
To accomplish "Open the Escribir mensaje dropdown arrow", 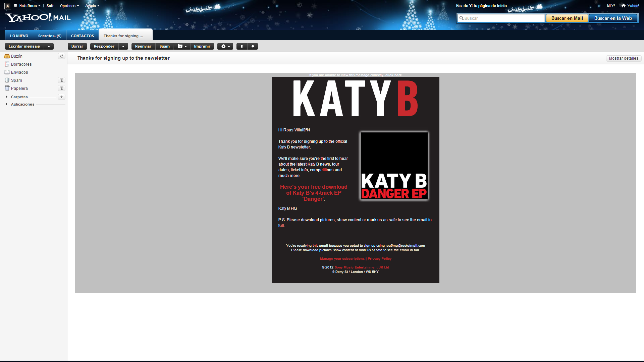I will pos(49,46).
